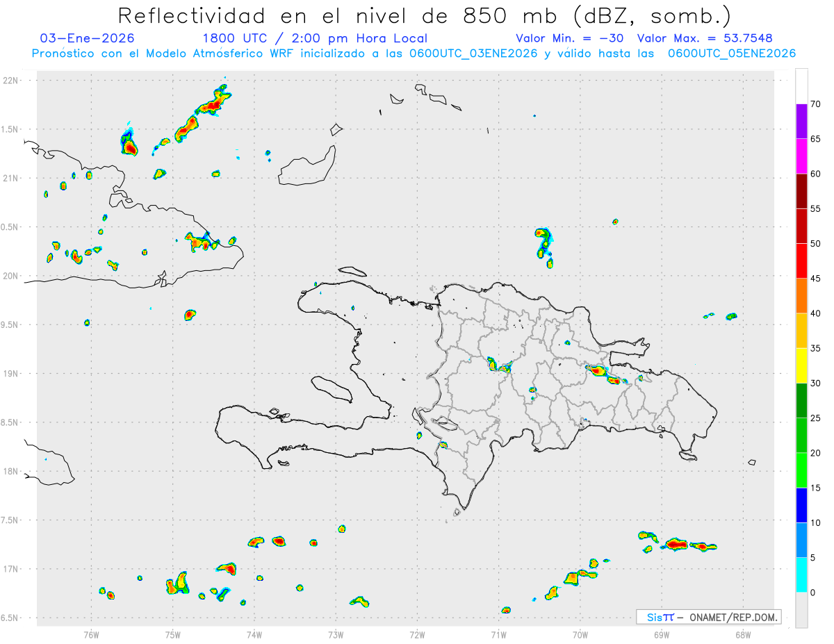The height and width of the screenshot is (644, 834).
Task: Select the latitude axis label '19N'
Action: [12, 374]
